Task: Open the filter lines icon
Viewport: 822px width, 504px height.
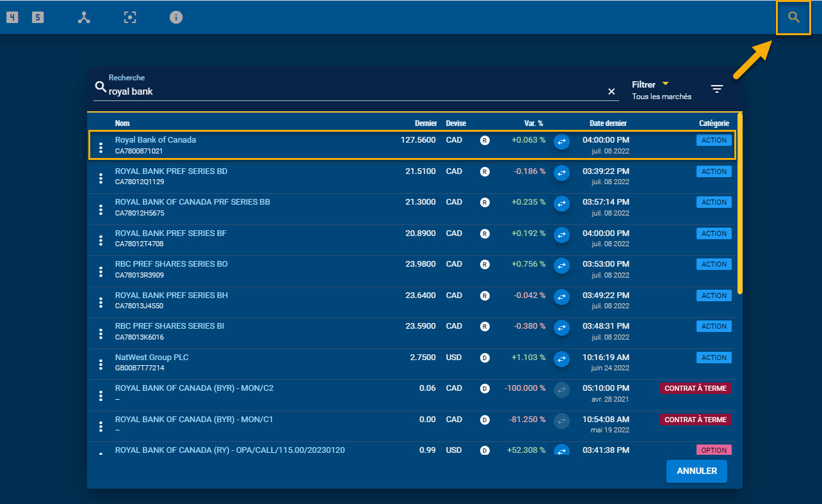Action: [717, 89]
